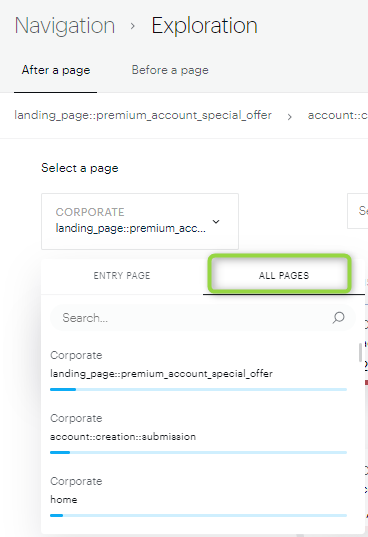Screen dimensions: 368x537
Task: Open the CORPORATE landing_page dropdown box
Action: (x=140, y=221)
